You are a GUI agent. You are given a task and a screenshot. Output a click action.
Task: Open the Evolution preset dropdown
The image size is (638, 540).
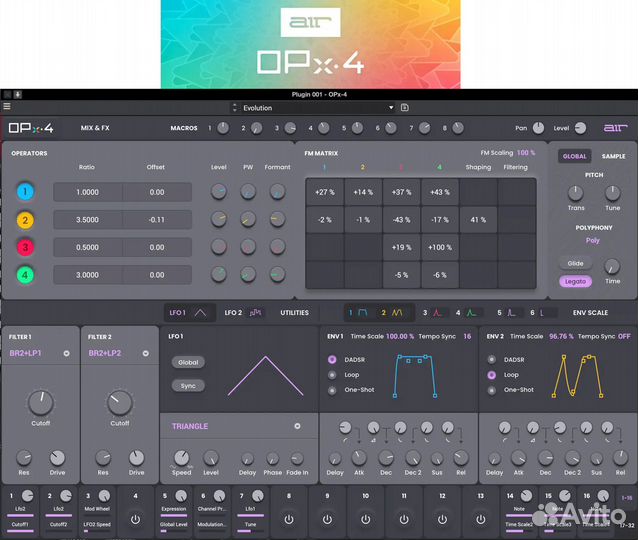pyautogui.click(x=318, y=108)
